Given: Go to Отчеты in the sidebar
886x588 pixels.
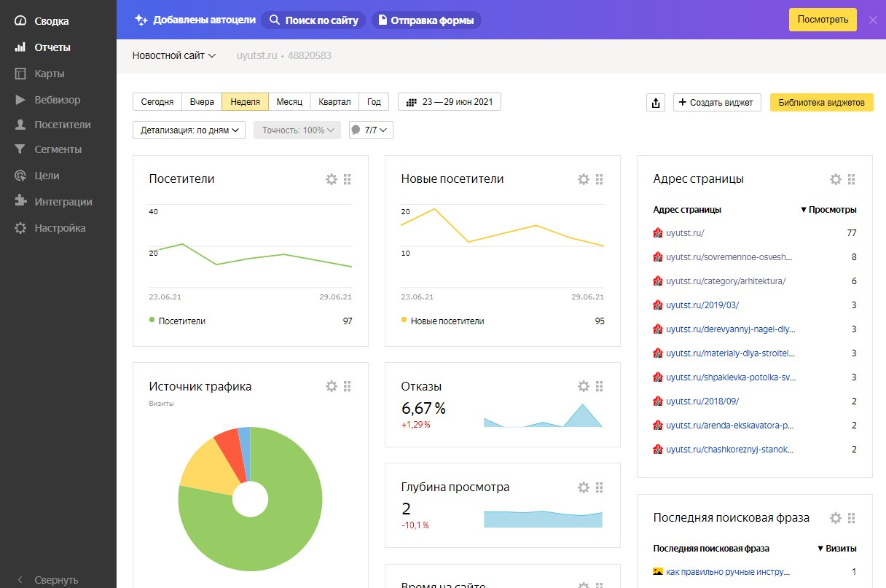Looking at the screenshot, I should tap(52, 47).
